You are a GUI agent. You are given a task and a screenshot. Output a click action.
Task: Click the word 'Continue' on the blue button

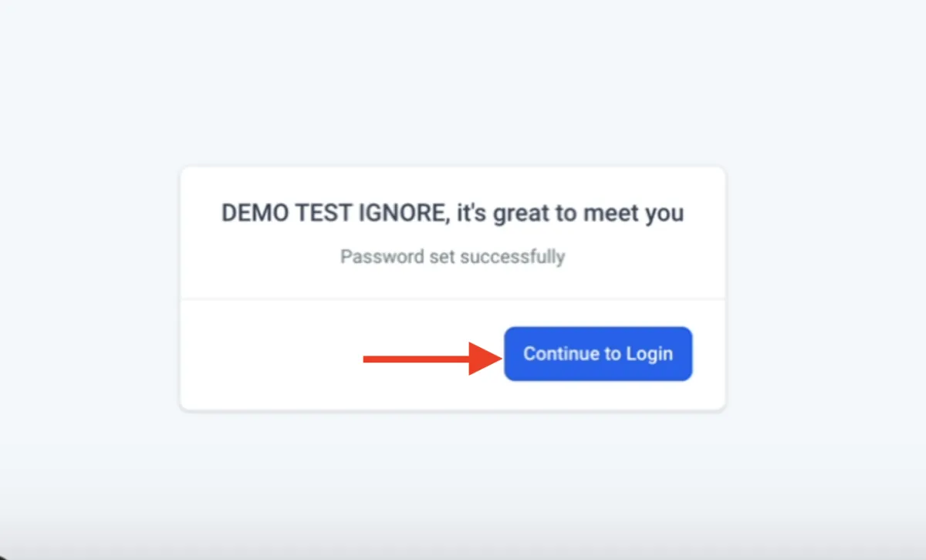561,354
